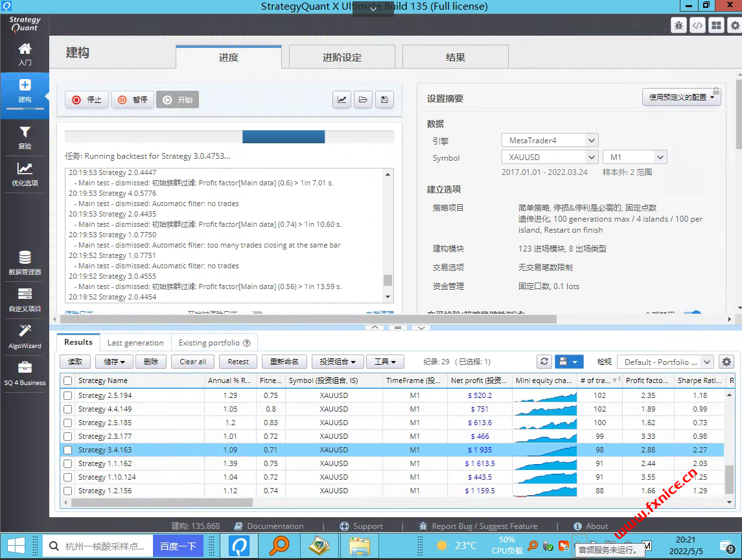Click the open folder icon in progress toolbar
This screenshot has height=560, width=742.
click(x=363, y=99)
